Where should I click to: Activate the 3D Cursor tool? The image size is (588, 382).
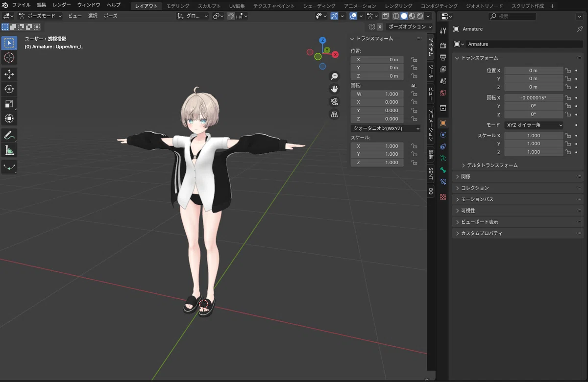9,58
